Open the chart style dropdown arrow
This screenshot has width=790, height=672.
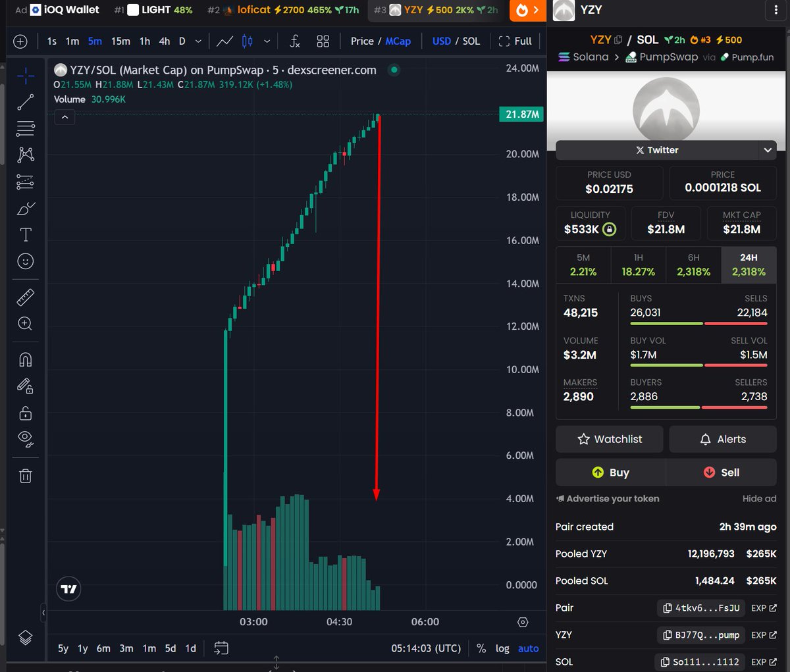(267, 41)
